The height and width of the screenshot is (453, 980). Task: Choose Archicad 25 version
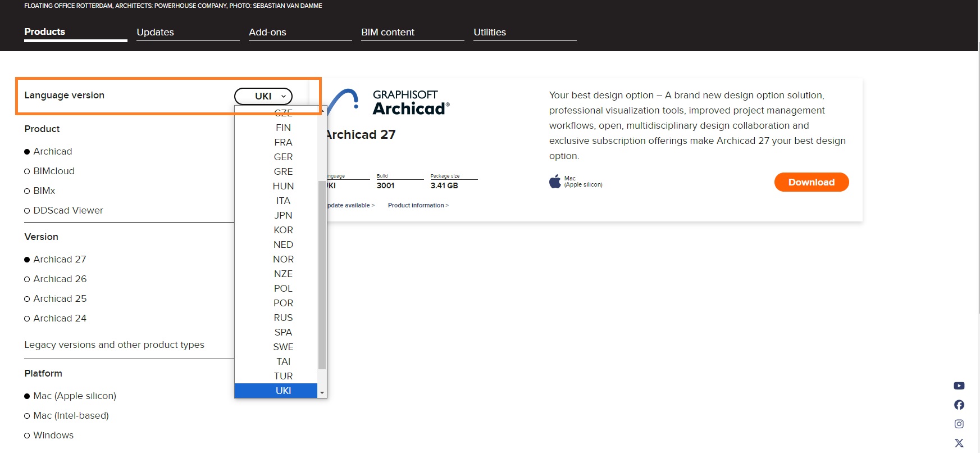click(56, 298)
